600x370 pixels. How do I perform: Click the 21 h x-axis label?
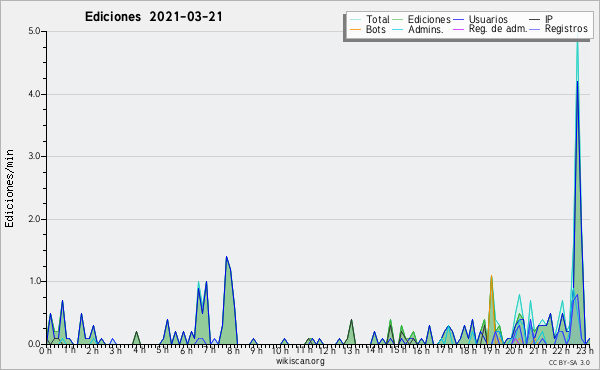point(538,350)
